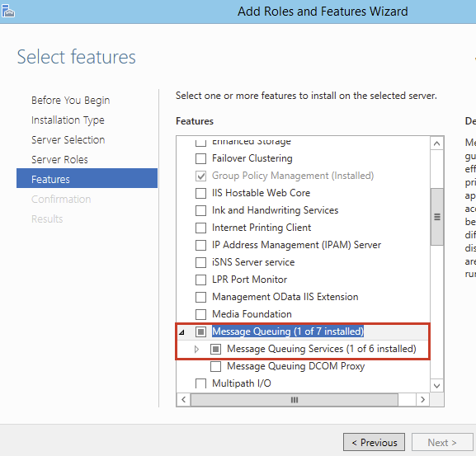Click the features list scroll up arrow
The image size is (476, 456).
[x=437, y=143]
